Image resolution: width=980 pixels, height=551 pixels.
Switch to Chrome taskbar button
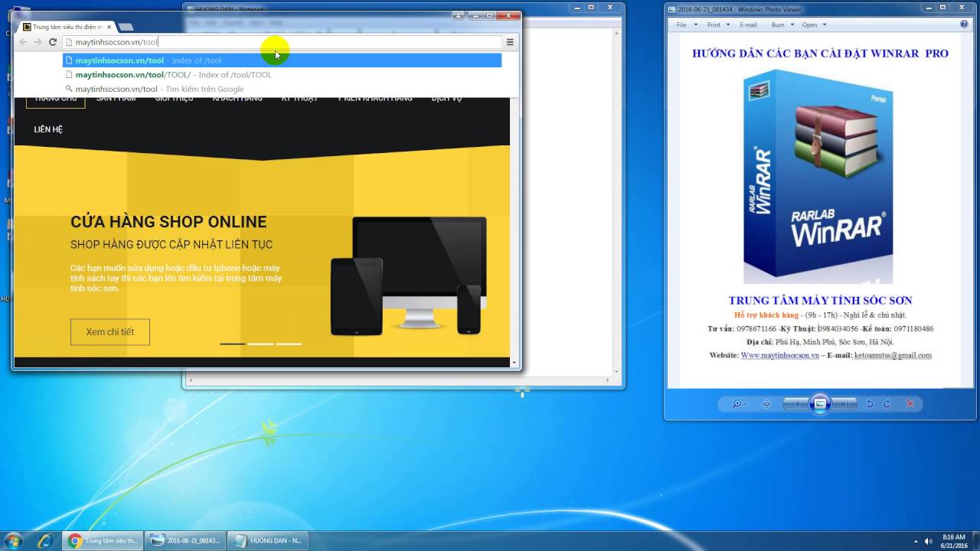click(x=103, y=540)
